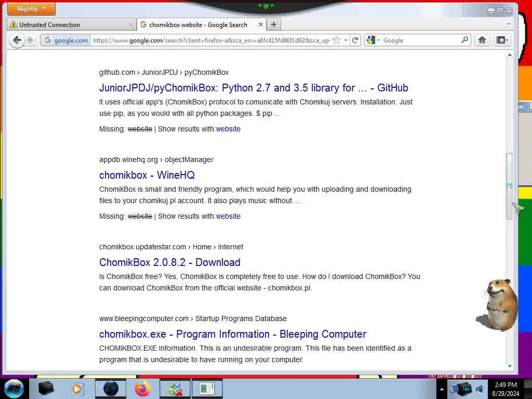Click the search magnifier icon
This screenshot has height=399, width=532.
pyautogui.click(x=464, y=40)
